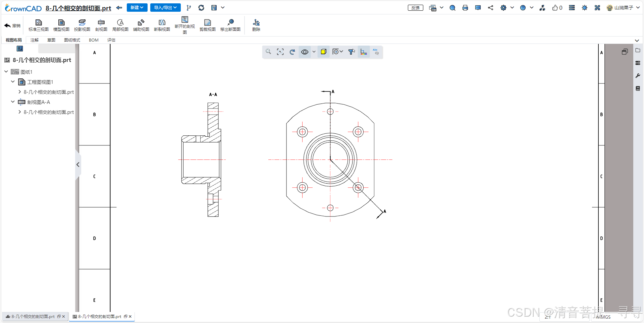Select the 剖视图 (section view) tool

pos(101,25)
